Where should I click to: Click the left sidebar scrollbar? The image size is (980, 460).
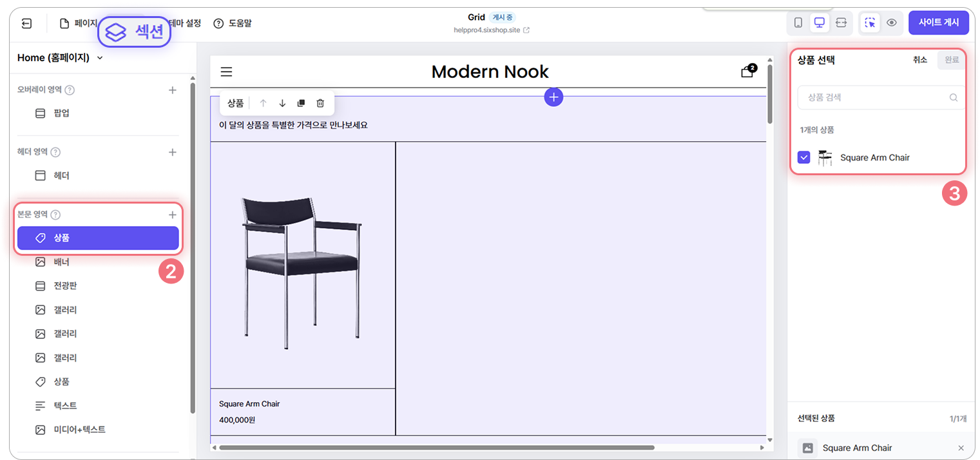click(192, 248)
